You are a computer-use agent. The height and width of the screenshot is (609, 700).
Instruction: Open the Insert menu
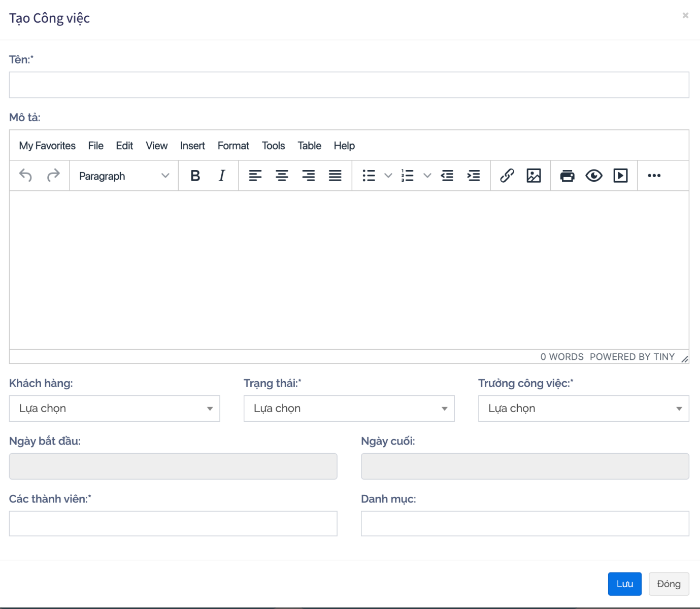click(192, 146)
